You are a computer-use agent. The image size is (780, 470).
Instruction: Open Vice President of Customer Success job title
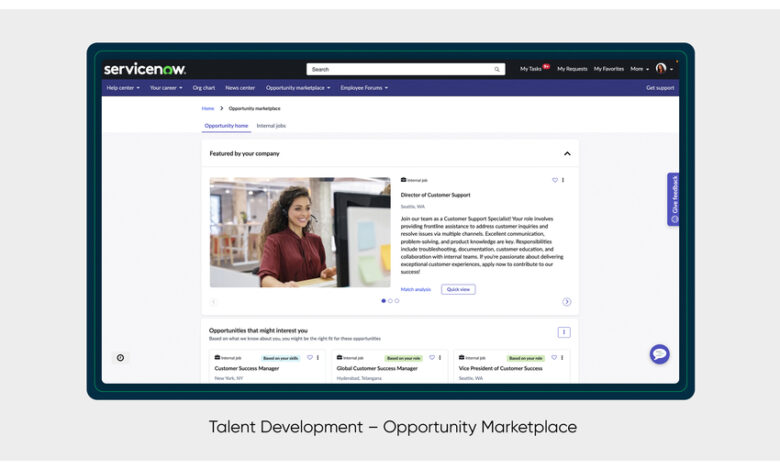pos(500,369)
